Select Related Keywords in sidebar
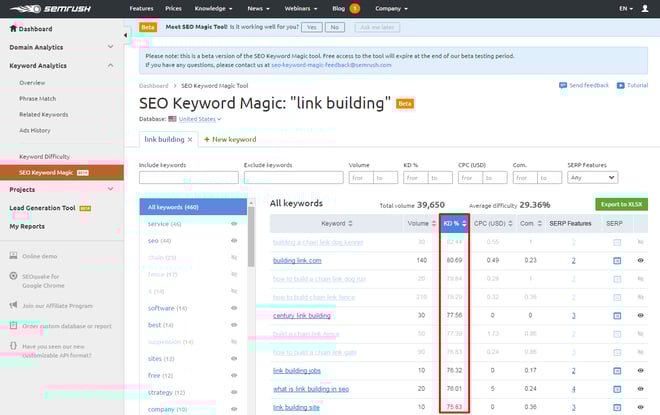Image resolution: width=660 pixels, height=415 pixels. (x=43, y=114)
